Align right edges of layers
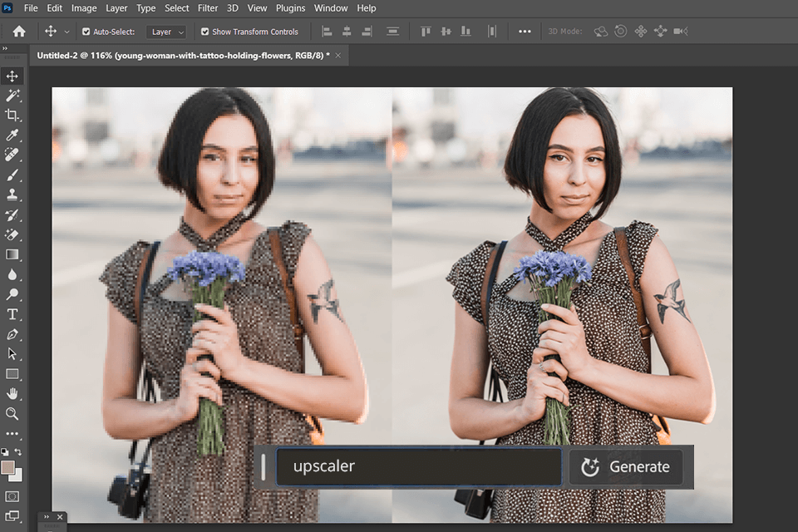This screenshot has width=798, height=532. point(367,32)
